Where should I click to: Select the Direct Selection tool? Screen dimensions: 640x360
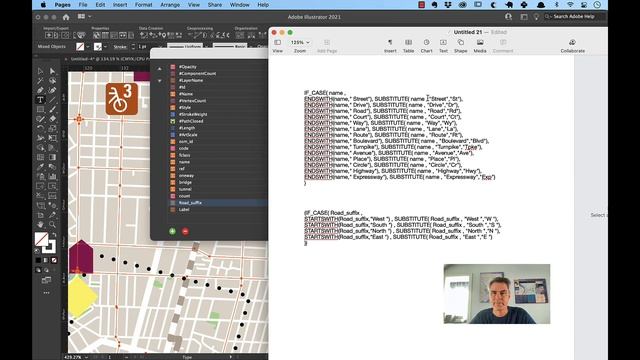pos(53,71)
